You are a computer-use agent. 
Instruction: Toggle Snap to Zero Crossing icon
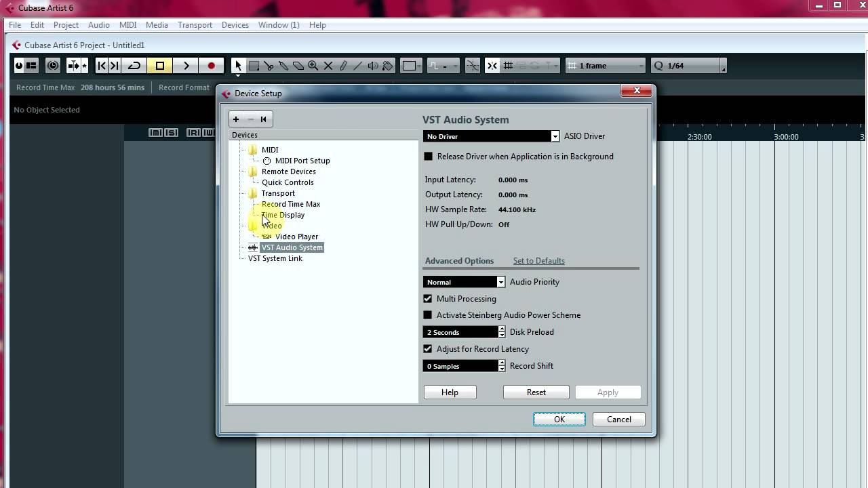point(473,66)
